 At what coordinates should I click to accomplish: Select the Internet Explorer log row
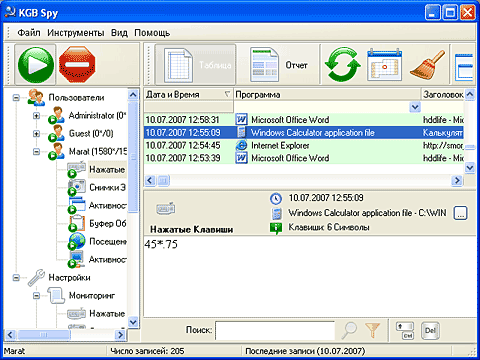[304, 146]
